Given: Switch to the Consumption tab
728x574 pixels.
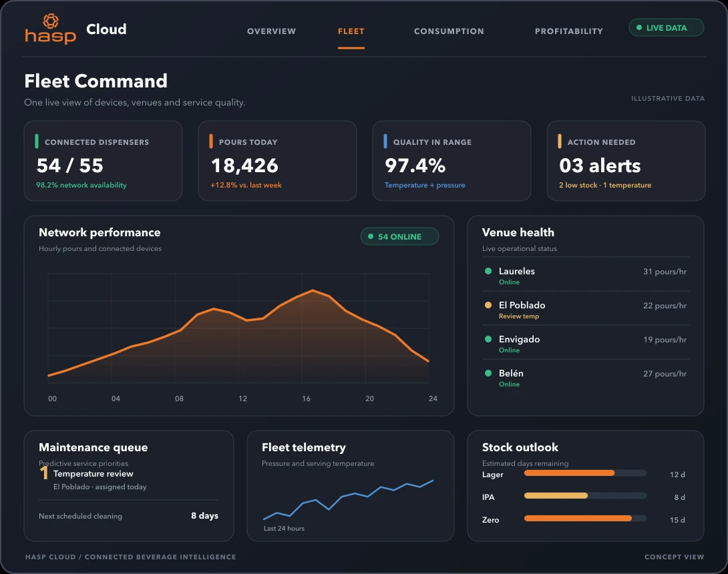Looking at the screenshot, I should coord(449,31).
